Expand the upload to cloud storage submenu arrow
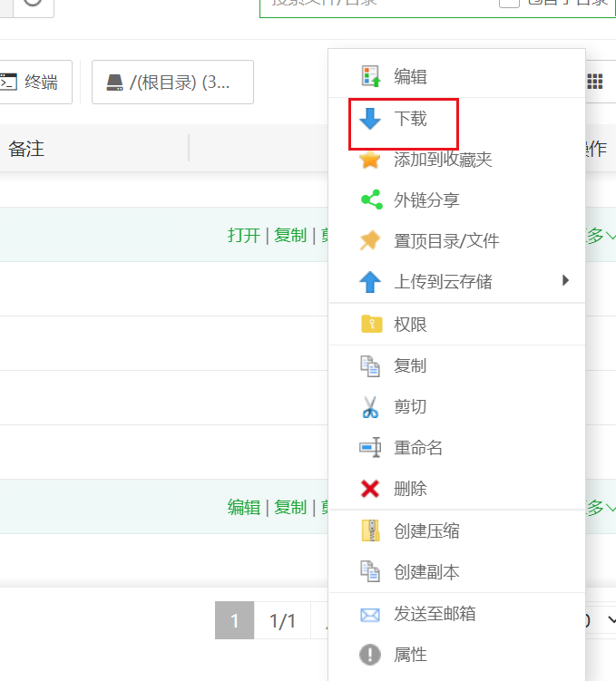The image size is (616, 681). tap(566, 280)
